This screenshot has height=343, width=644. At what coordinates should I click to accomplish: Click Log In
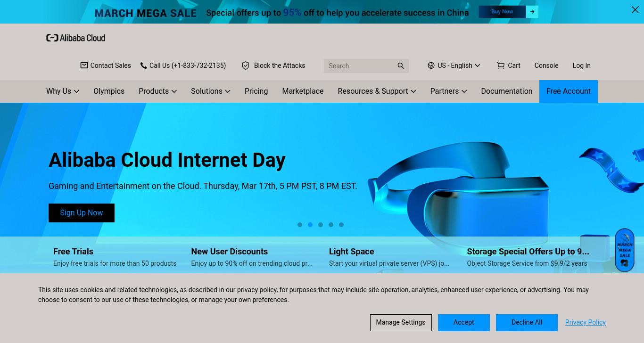[581, 65]
